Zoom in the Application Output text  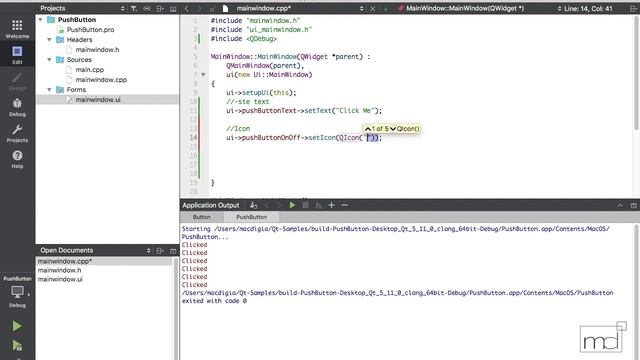pos(331,205)
